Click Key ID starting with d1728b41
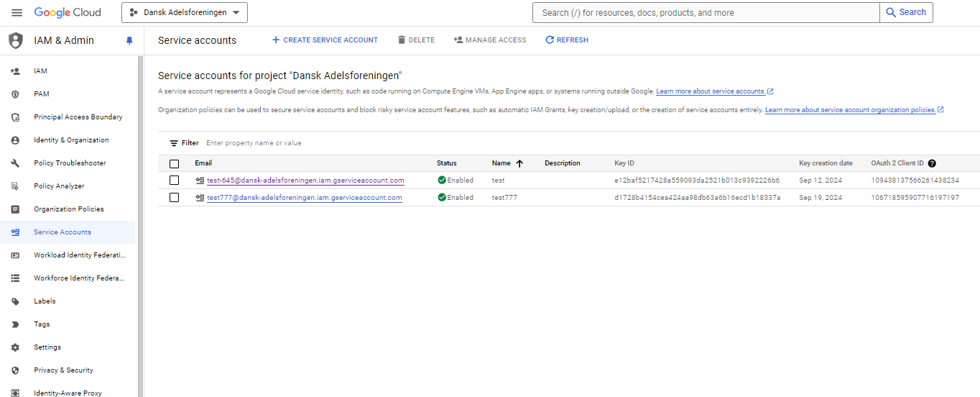This screenshot has width=980, height=397. (x=698, y=198)
